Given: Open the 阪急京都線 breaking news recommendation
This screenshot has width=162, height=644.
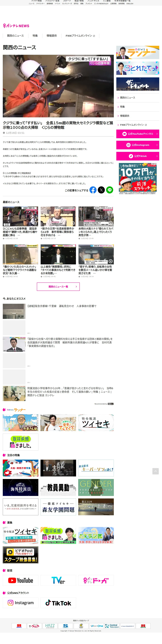Looking at the screenshot, I should [x=58, y=311].
